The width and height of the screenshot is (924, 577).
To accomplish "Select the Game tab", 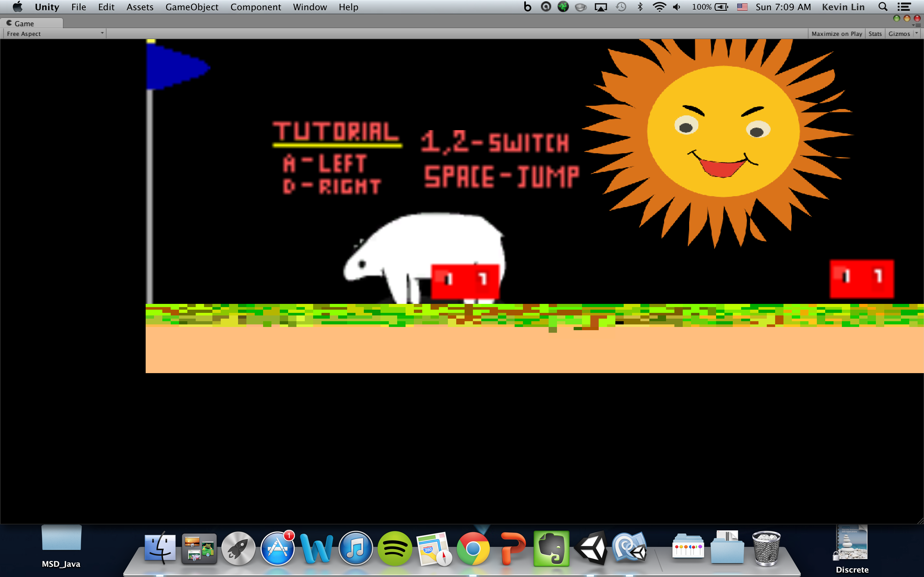I will [x=24, y=23].
